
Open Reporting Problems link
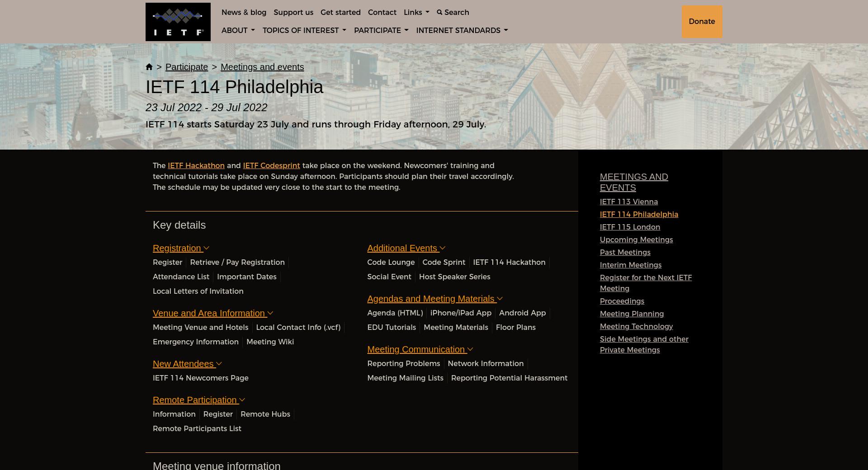point(403,363)
